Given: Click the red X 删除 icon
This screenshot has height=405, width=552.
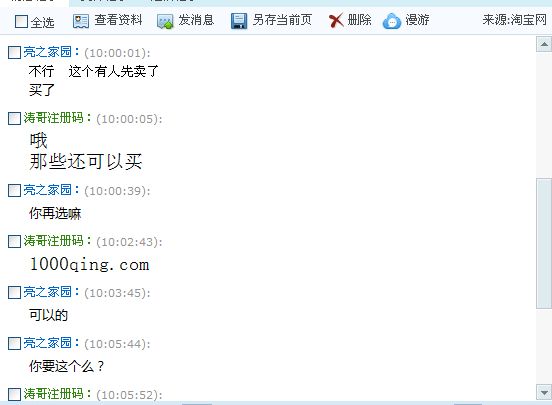Looking at the screenshot, I should [336, 20].
